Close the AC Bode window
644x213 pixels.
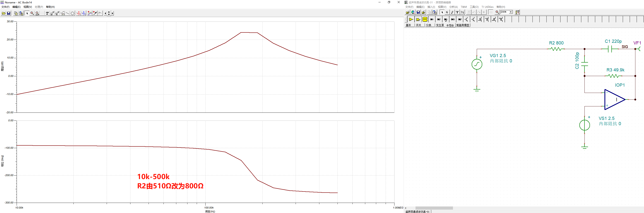click(398, 2)
